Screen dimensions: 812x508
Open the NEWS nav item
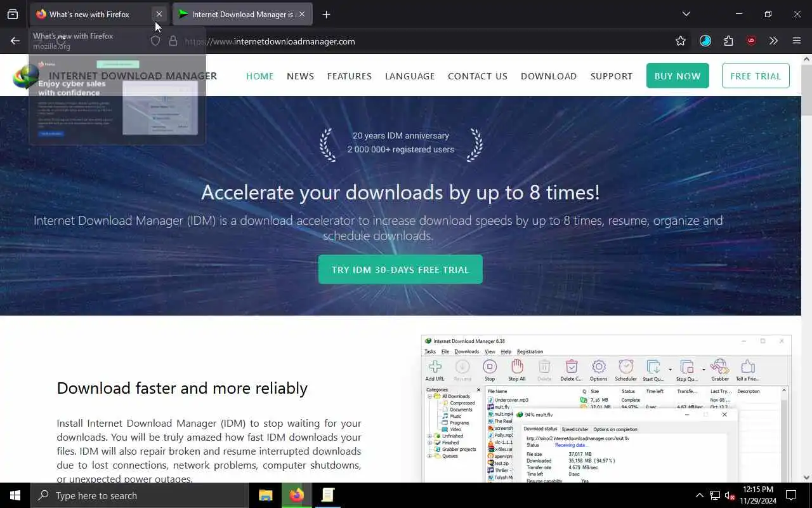300,76
